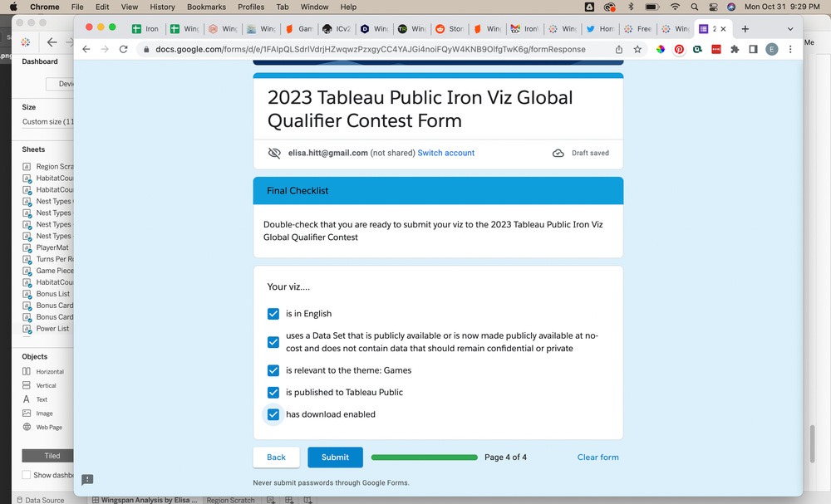This screenshot has width=831, height=504.
Task: Toggle 'has download enabled' checkbox
Action: 273,414
